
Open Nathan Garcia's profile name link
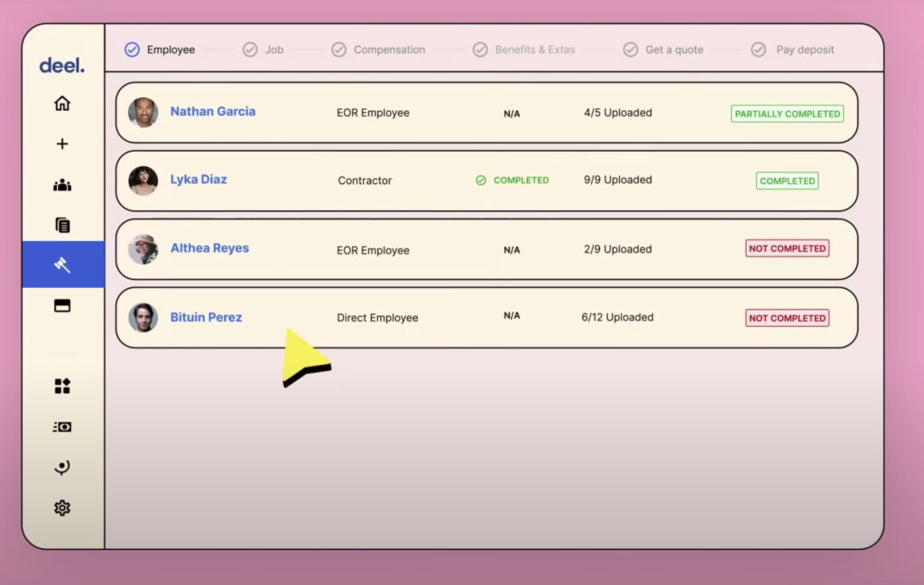[x=213, y=112]
